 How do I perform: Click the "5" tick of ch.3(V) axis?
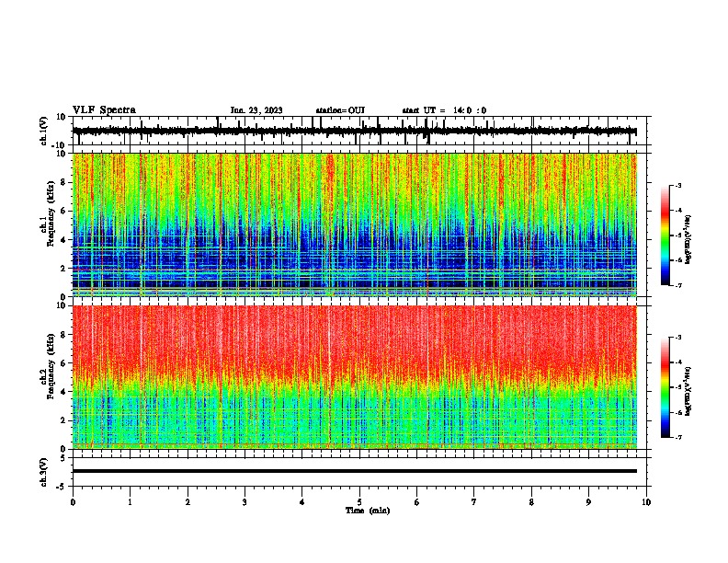pyautogui.click(x=63, y=457)
